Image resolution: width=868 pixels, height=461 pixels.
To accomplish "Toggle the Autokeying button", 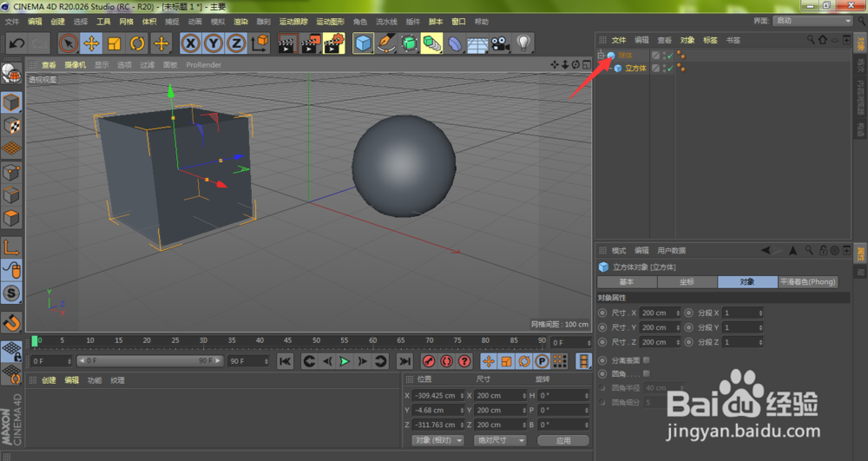I will coord(446,361).
